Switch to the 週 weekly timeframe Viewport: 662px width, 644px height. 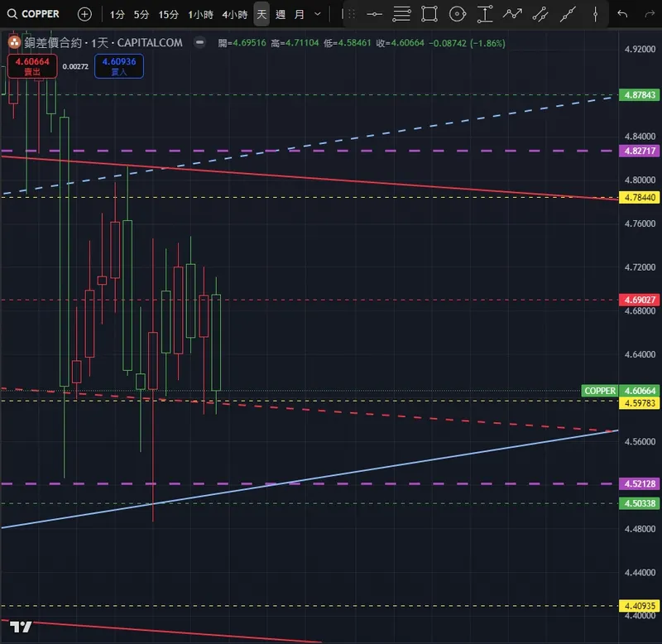(281, 15)
